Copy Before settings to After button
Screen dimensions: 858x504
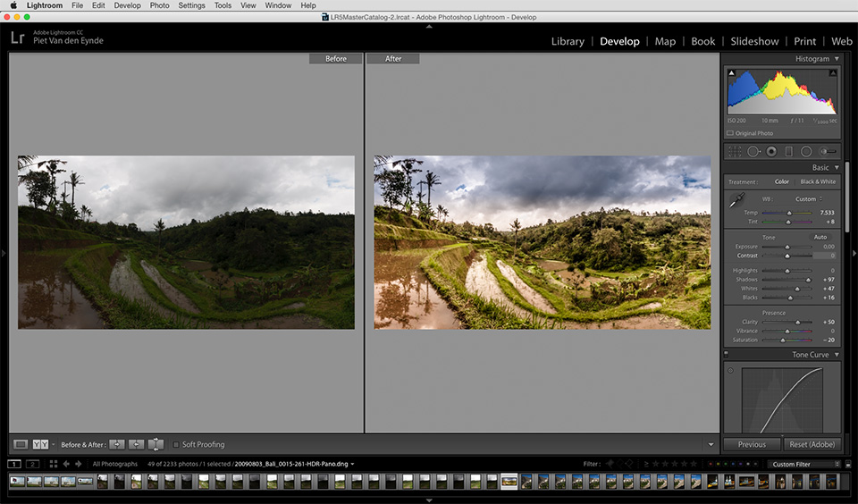[x=116, y=444]
